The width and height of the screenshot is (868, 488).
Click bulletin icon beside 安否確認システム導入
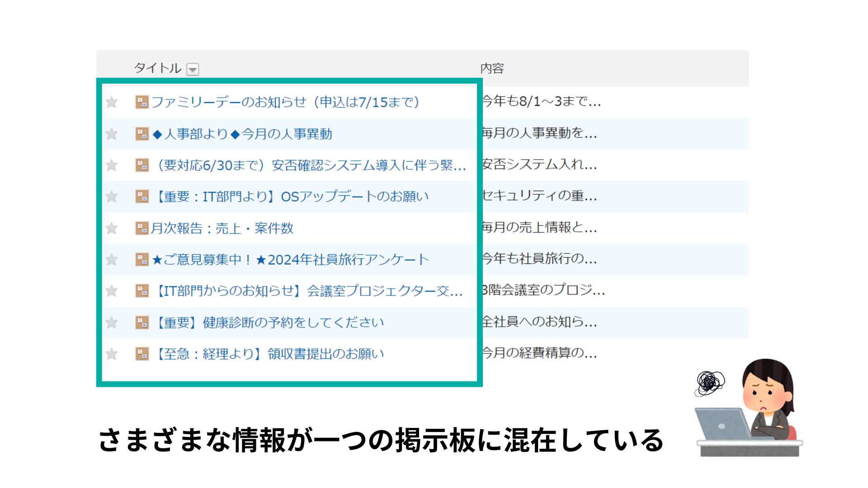[x=142, y=165]
